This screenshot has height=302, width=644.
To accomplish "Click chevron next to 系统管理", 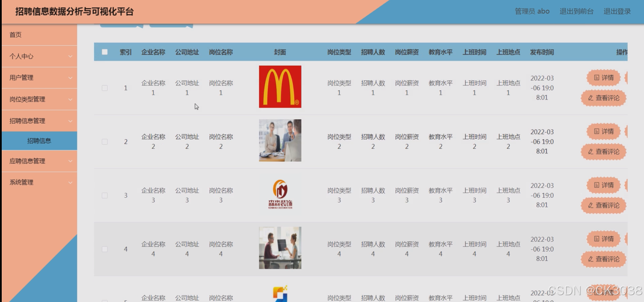I will point(70,182).
